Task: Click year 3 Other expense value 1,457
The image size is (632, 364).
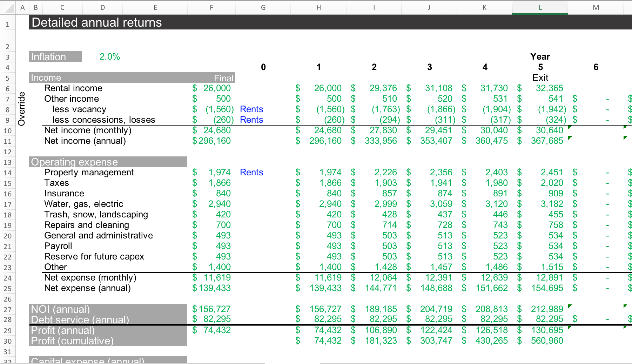Action: 441,267
